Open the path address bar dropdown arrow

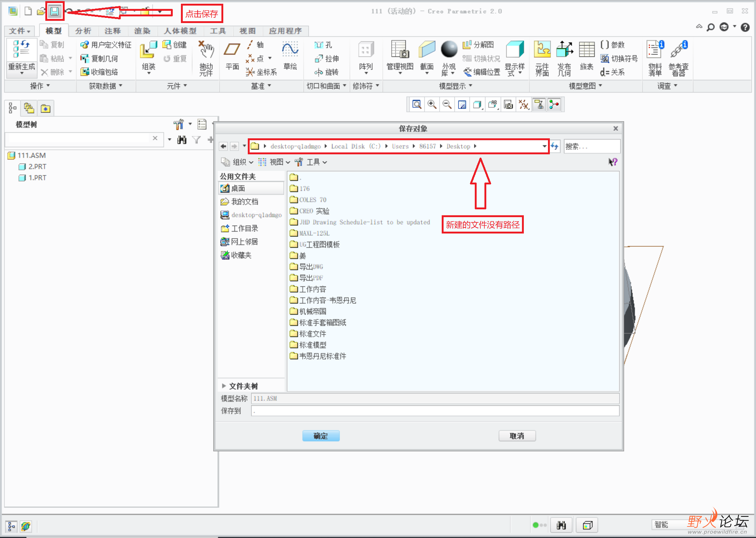coord(544,146)
